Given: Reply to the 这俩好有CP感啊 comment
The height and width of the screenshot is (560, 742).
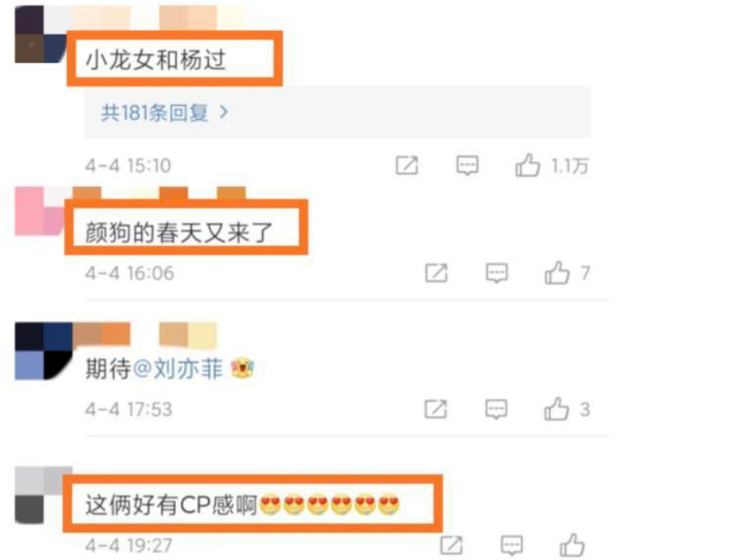Looking at the screenshot, I should 511,545.
